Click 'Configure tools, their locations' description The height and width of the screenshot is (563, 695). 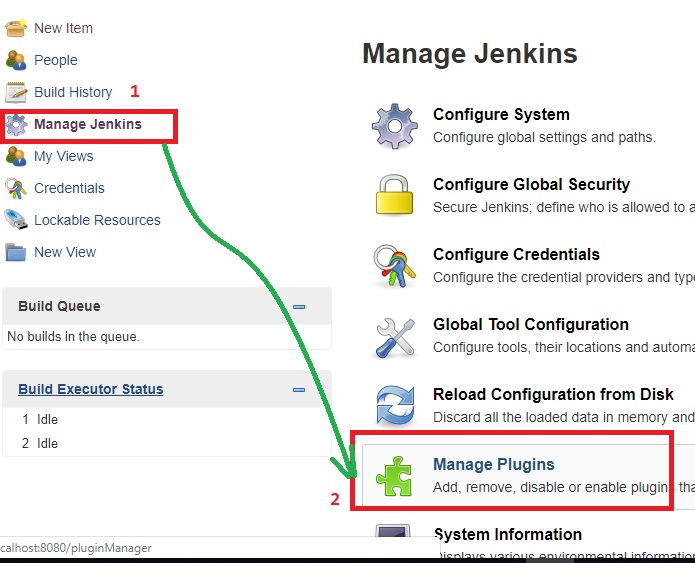click(564, 348)
